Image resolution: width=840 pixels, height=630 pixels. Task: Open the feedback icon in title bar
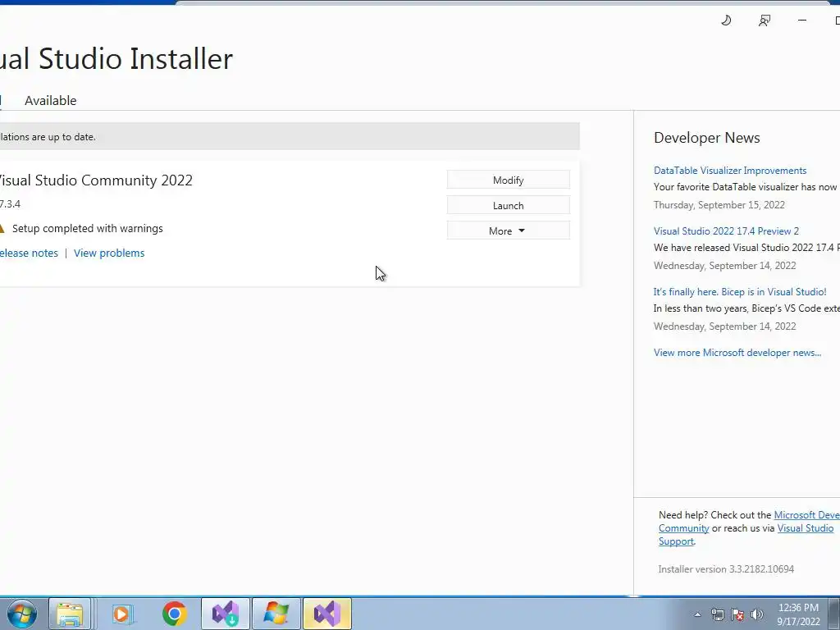click(x=765, y=21)
